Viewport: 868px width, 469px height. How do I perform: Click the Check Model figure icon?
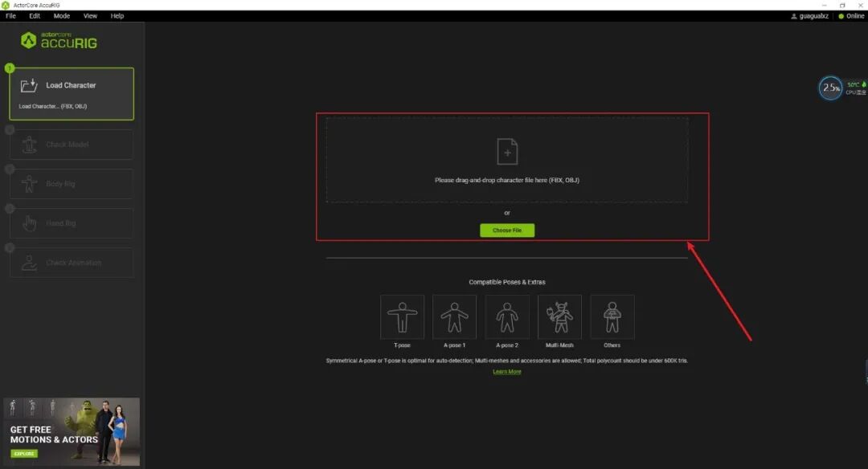tap(30, 145)
